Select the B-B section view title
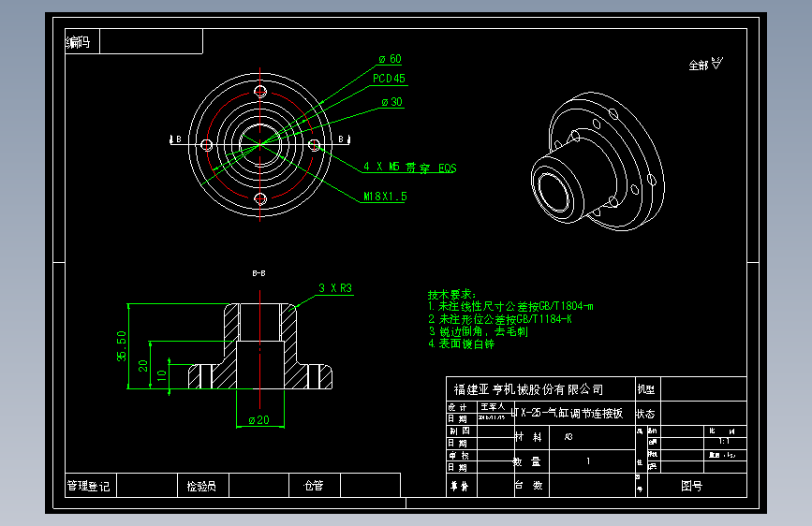 tap(258, 273)
